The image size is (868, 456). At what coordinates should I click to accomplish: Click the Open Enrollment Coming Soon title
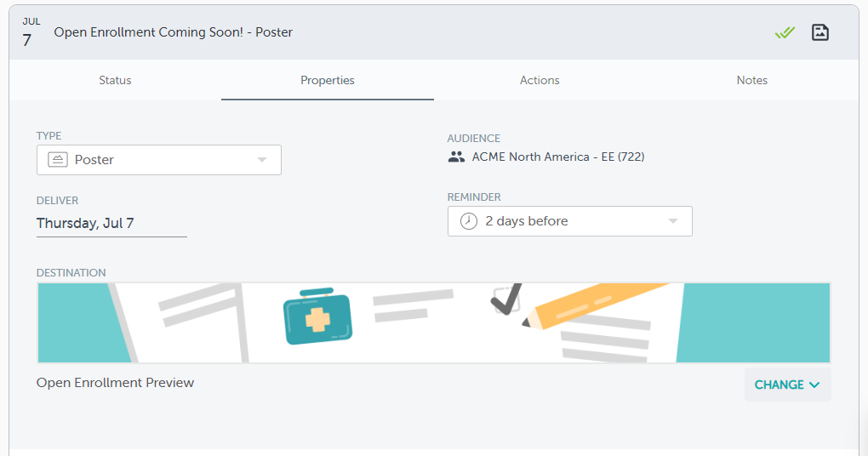(x=174, y=32)
